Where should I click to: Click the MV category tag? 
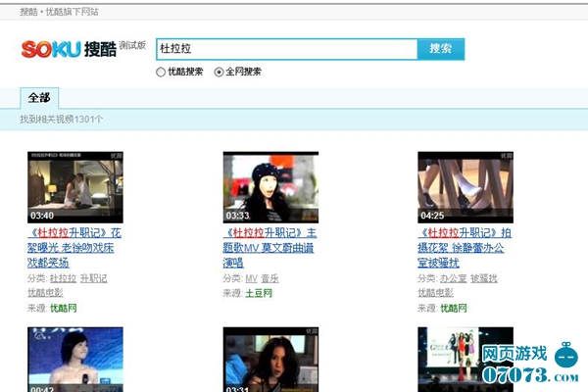tap(251, 278)
